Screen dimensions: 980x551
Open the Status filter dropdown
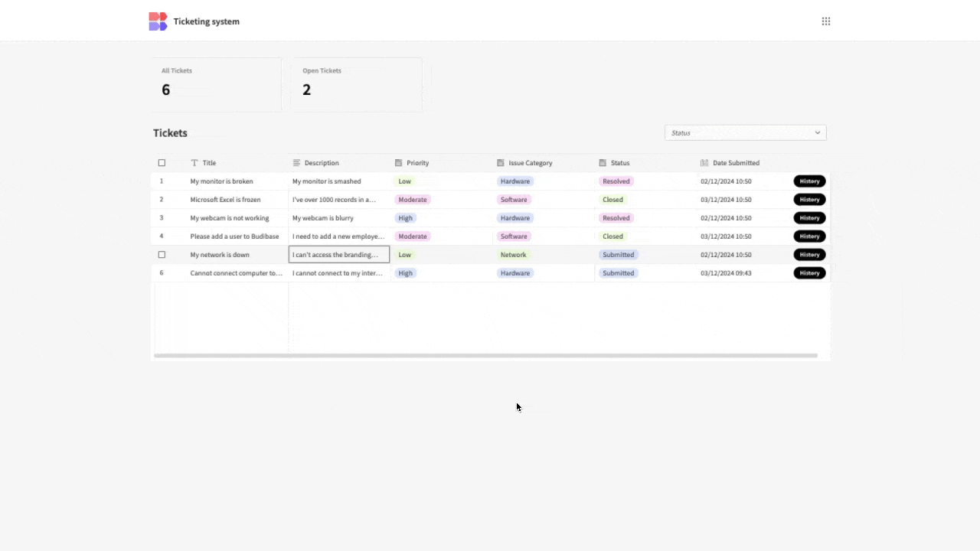[x=744, y=132]
